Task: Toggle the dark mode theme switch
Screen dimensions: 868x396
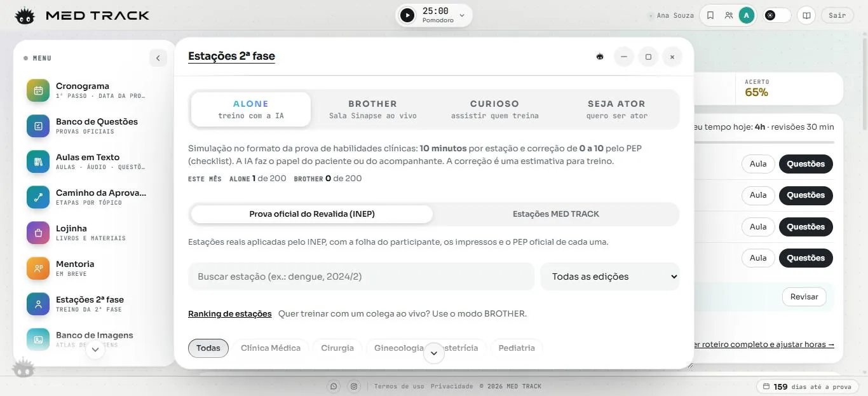Action: [777, 15]
